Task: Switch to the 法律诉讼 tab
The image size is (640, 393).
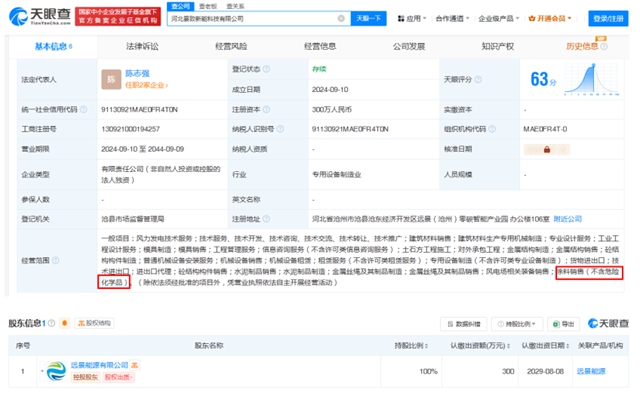Action: (142, 47)
